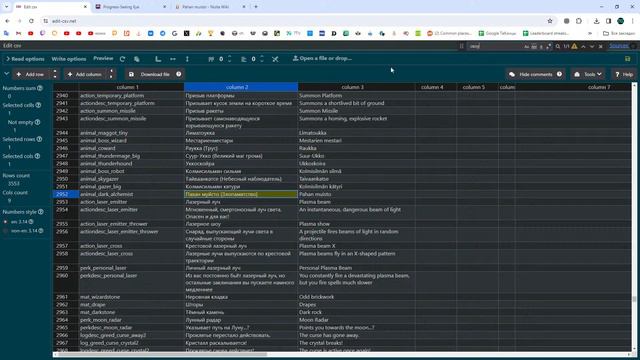
Task: Select the en 3.14 numbers style radio
Action: pos(5,222)
